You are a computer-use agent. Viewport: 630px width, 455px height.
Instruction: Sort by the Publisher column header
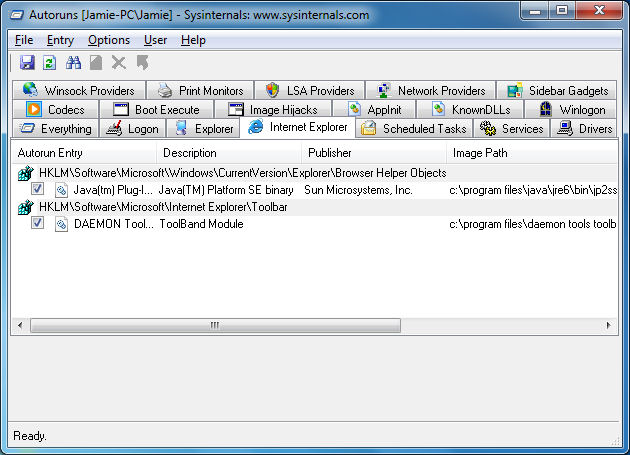(x=374, y=153)
